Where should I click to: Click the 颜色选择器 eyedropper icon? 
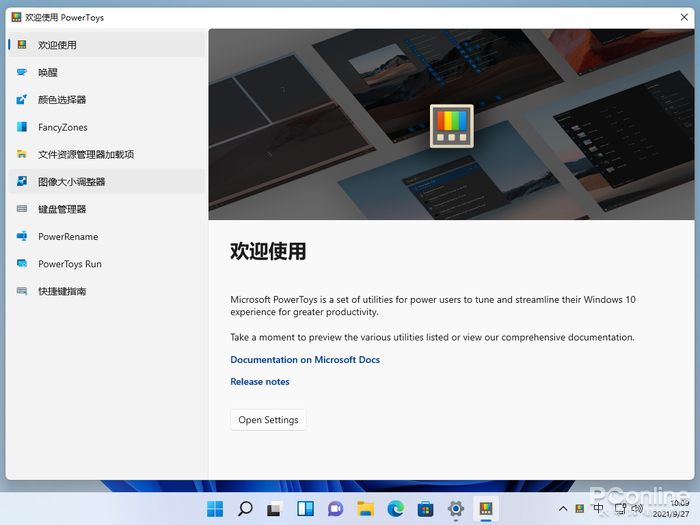pyautogui.click(x=22, y=99)
